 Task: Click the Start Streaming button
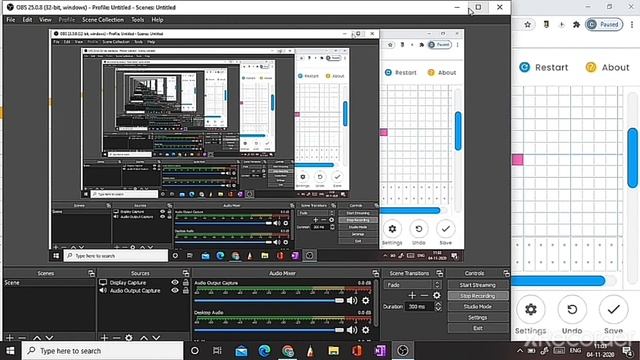click(478, 285)
